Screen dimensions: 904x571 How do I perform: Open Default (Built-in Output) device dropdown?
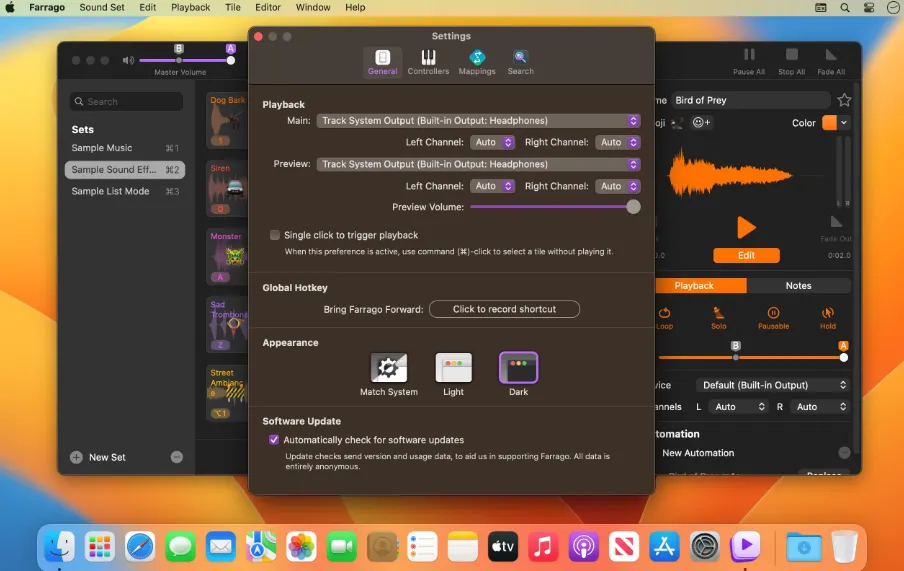pyautogui.click(x=773, y=385)
